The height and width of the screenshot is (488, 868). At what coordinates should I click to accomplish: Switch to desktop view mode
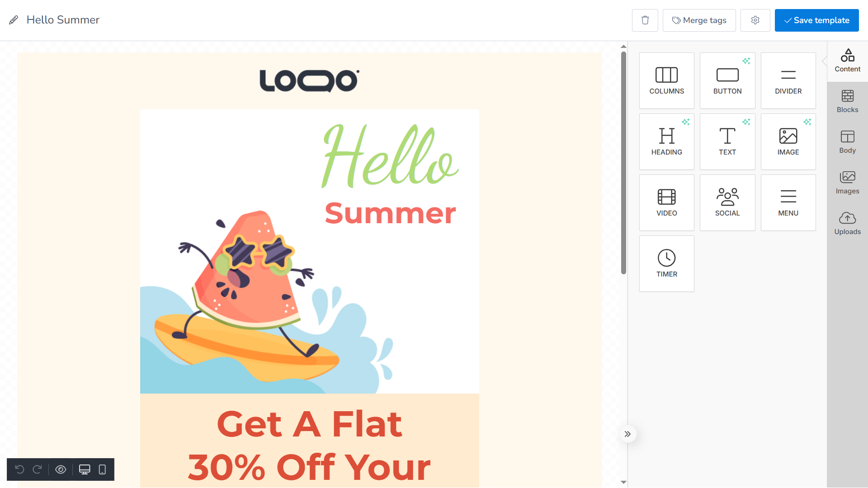[85, 469]
